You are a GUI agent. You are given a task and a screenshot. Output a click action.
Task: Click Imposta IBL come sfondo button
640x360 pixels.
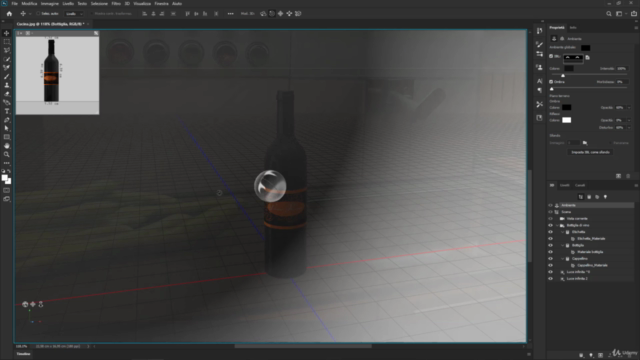click(x=590, y=152)
